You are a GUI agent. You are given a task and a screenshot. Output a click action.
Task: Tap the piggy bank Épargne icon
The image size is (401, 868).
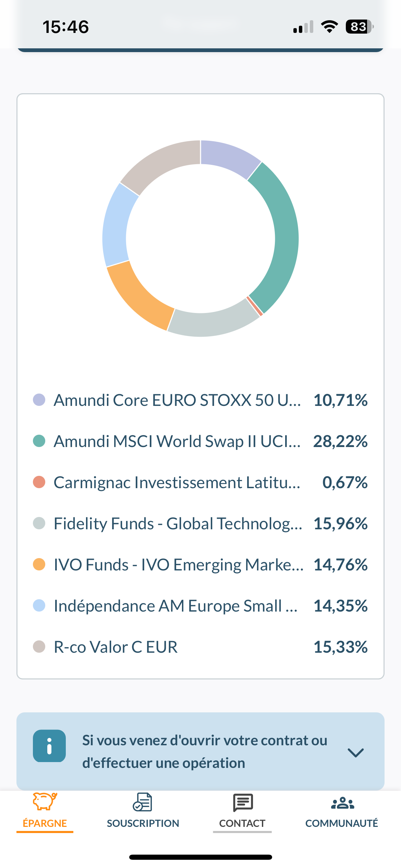pyautogui.click(x=45, y=801)
